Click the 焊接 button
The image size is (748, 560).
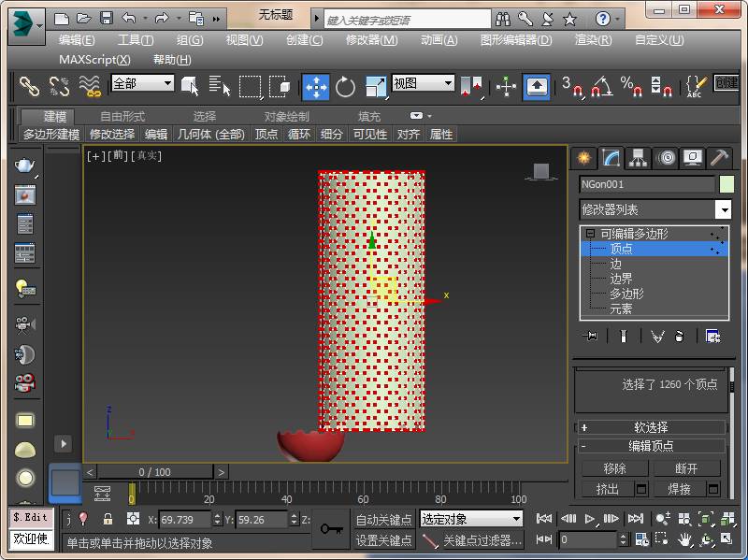click(680, 489)
